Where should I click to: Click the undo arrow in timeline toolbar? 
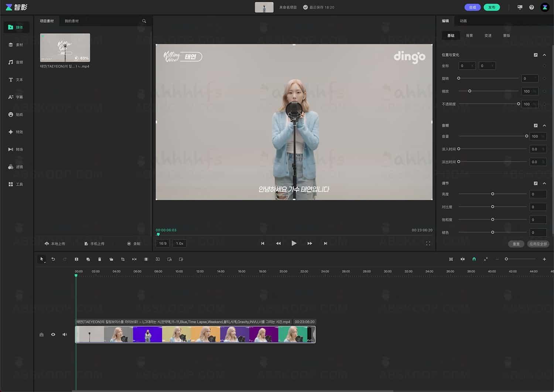pos(53,259)
